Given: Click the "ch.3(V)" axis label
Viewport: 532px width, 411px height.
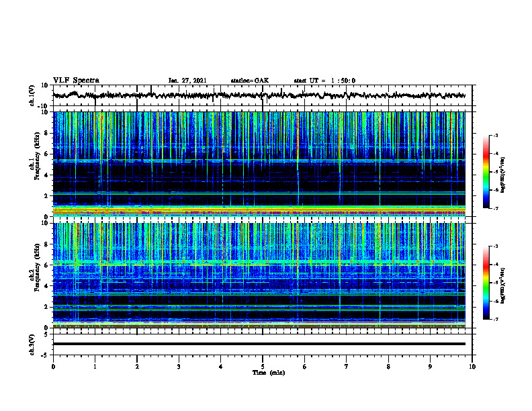Looking at the screenshot, I should click(x=32, y=345).
